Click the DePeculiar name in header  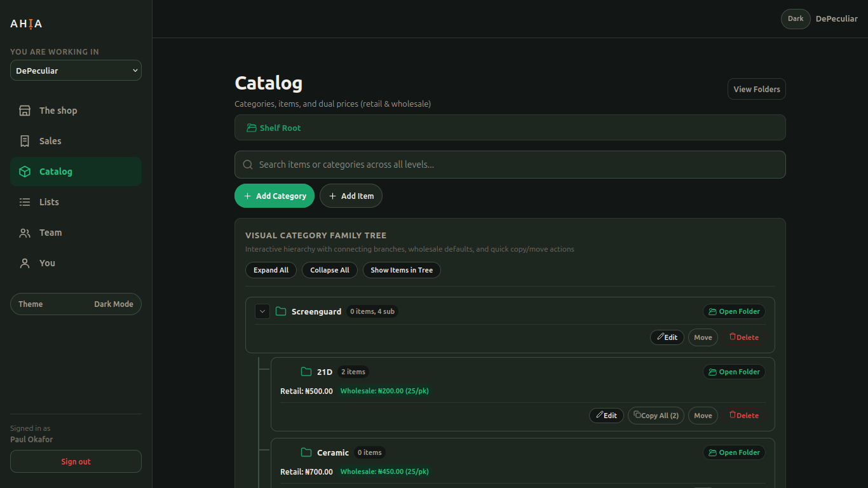point(836,19)
